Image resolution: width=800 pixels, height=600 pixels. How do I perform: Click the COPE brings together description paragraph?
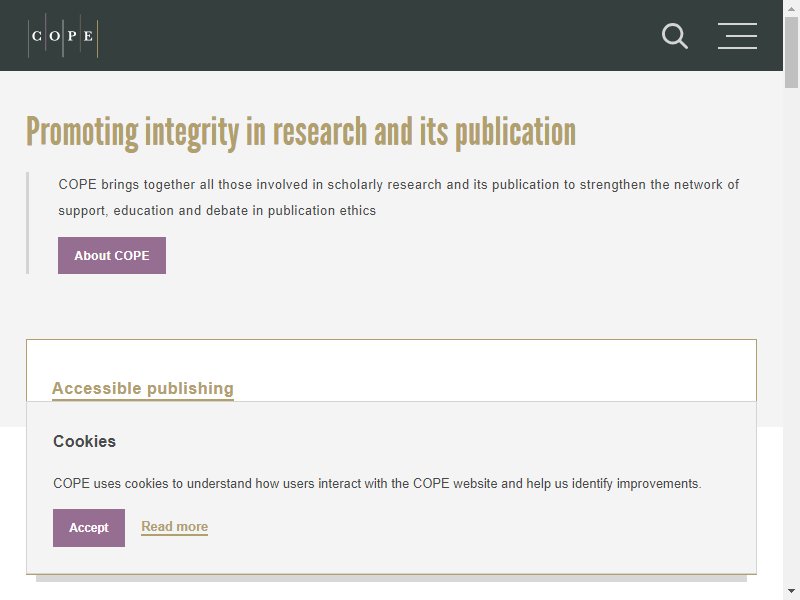(398, 197)
